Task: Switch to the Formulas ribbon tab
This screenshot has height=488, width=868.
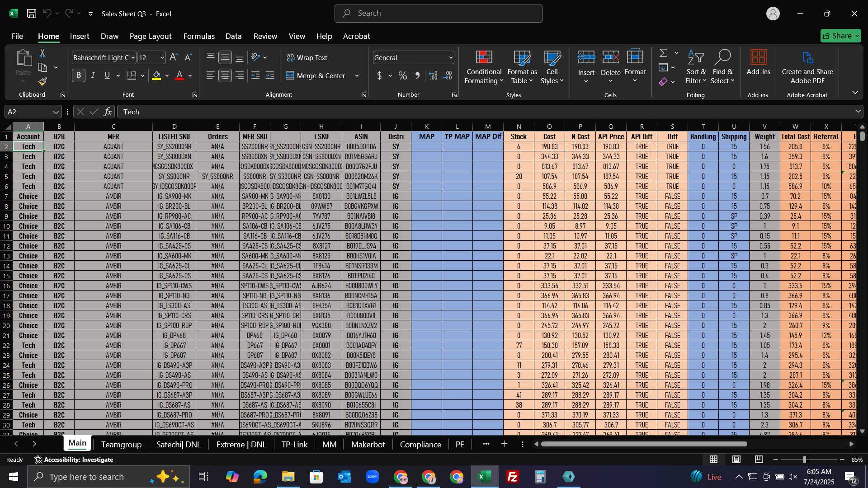Action: (x=199, y=36)
